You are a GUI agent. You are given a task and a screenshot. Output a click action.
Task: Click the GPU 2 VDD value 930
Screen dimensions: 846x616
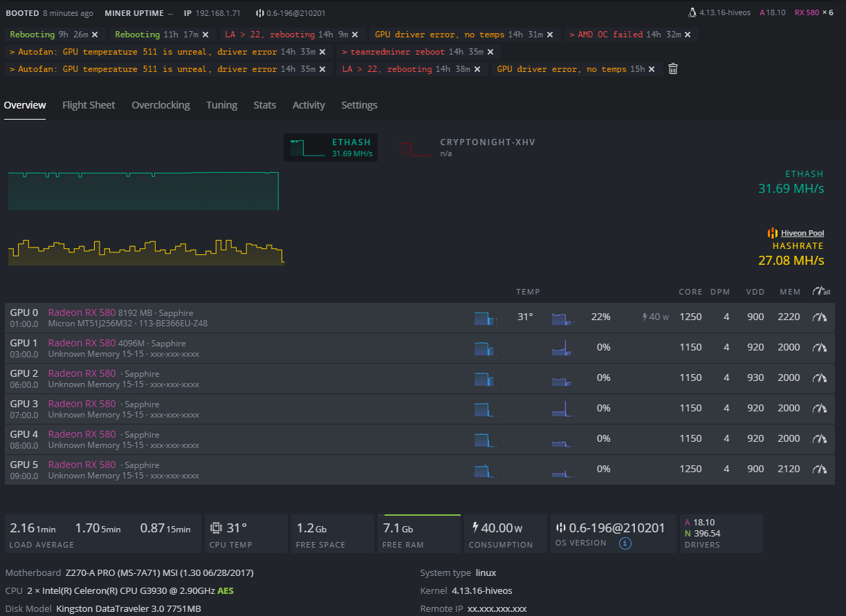[x=755, y=378]
